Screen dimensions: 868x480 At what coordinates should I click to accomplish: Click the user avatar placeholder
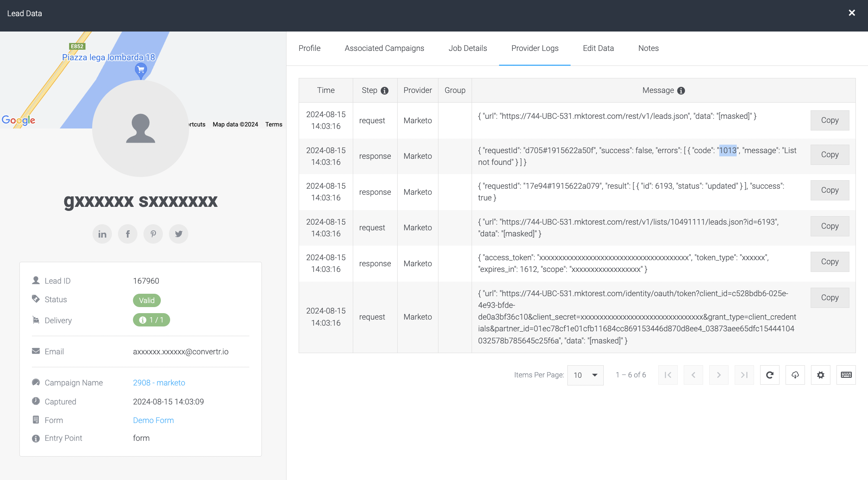coord(141,128)
